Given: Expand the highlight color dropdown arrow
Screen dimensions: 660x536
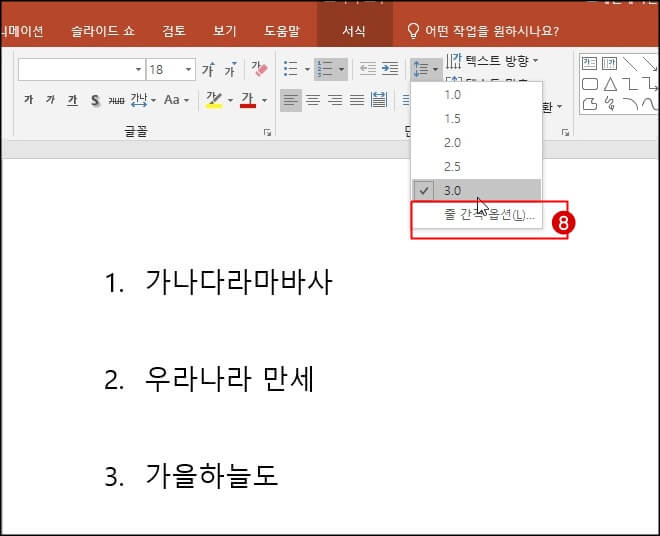Looking at the screenshot, I should point(230,101).
